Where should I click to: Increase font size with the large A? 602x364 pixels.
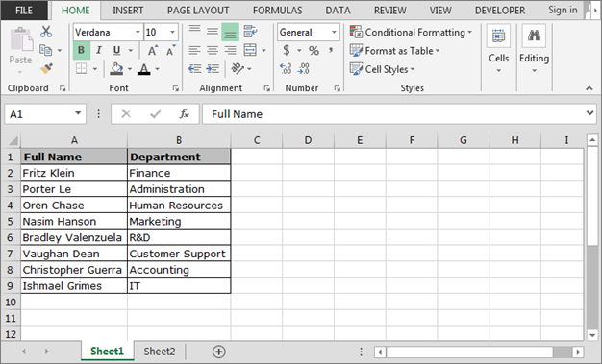point(152,50)
